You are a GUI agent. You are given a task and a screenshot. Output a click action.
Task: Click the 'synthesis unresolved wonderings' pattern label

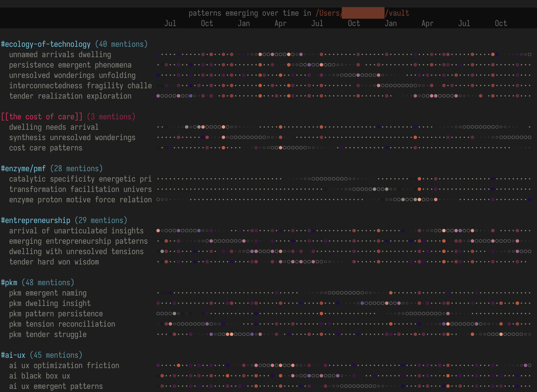(72, 138)
